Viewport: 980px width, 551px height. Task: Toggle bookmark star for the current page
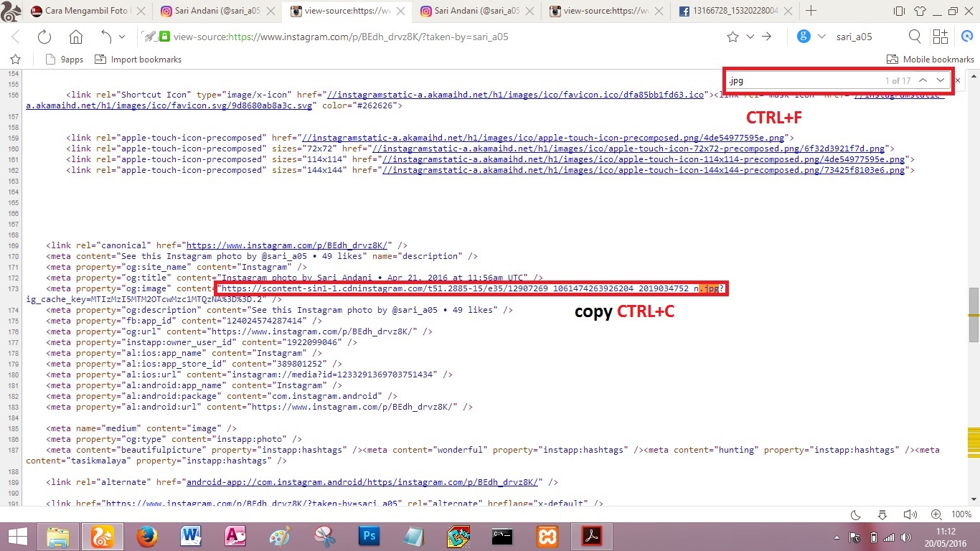(x=732, y=36)
